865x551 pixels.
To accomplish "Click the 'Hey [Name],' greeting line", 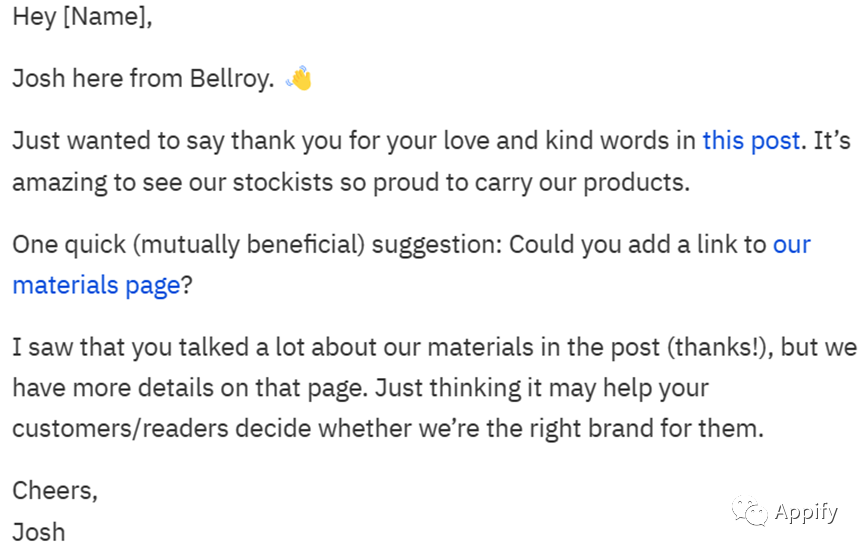I will [82, 17].
